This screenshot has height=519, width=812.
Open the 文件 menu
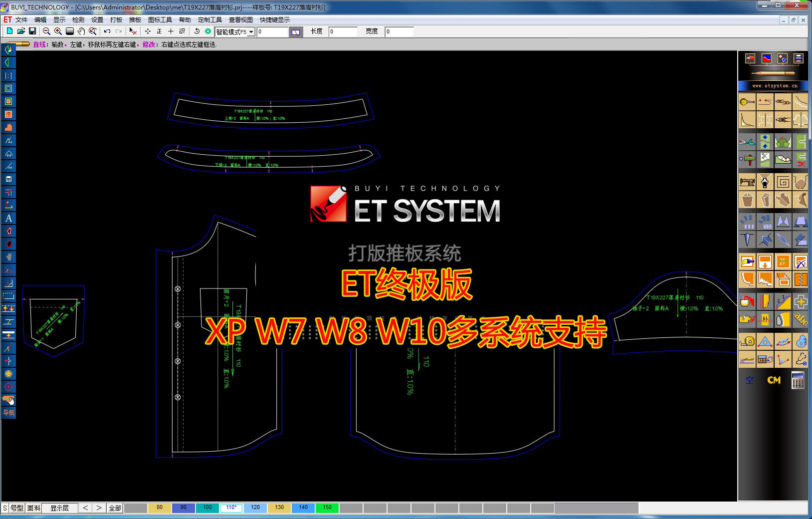(21, 20)
